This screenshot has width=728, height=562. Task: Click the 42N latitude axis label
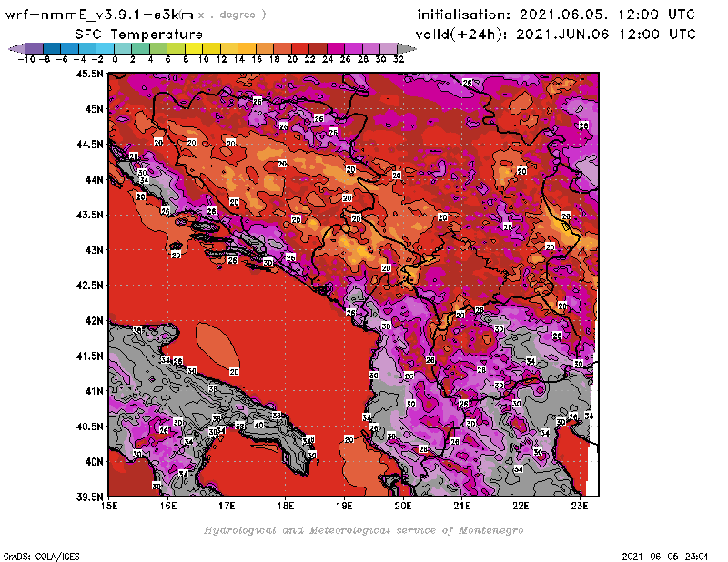tap(94, 321)
